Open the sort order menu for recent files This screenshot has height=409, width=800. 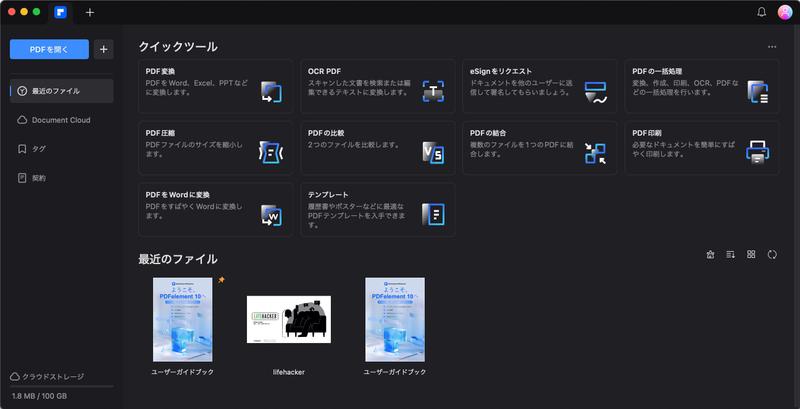tap(730, 255)
